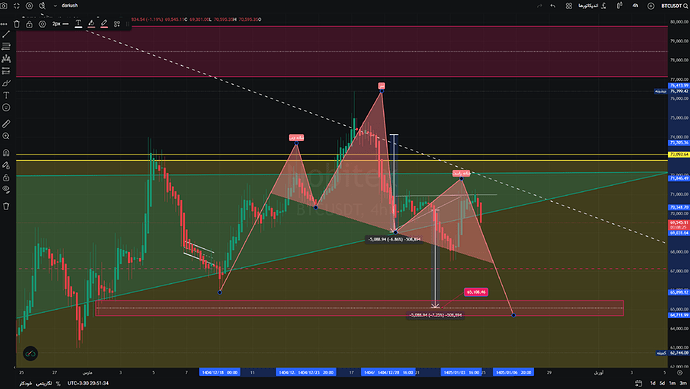Click the 65,106.46 price label on chart
This screenshot has height=389, width=690.
coord(476,292)
